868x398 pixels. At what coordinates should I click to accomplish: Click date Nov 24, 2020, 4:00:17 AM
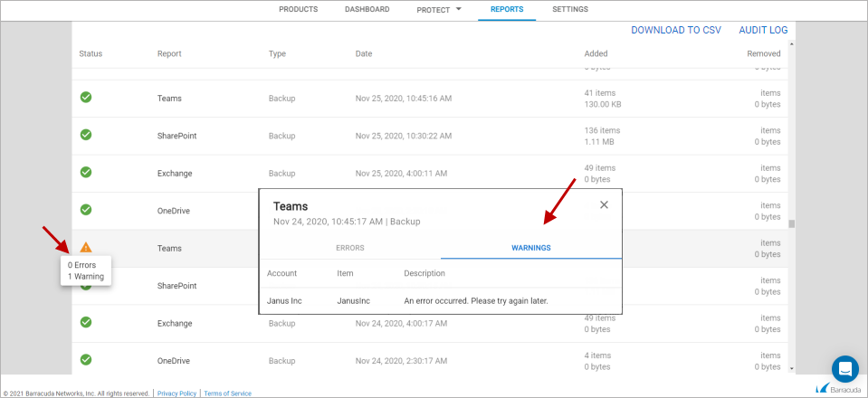(401, 323)
